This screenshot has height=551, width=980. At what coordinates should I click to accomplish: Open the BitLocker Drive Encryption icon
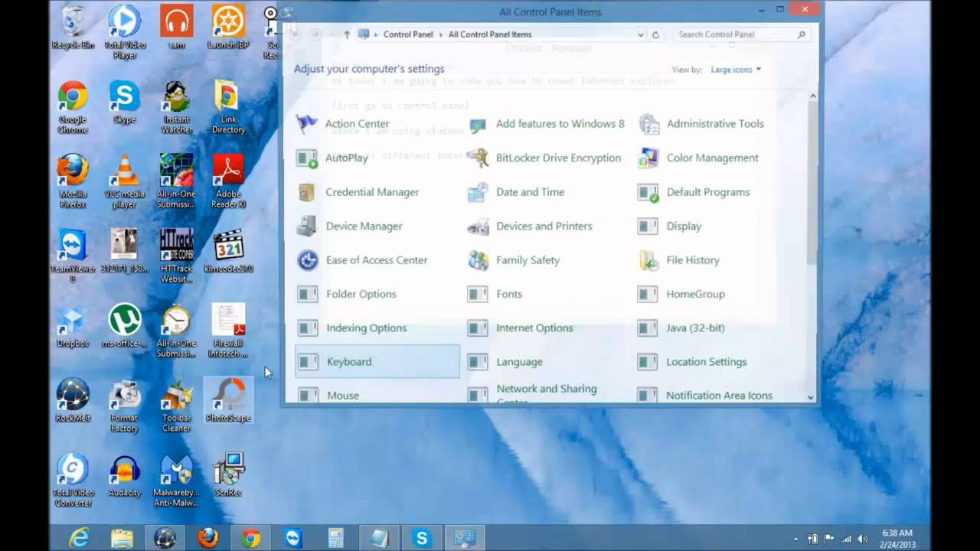(x=478, y=158)
